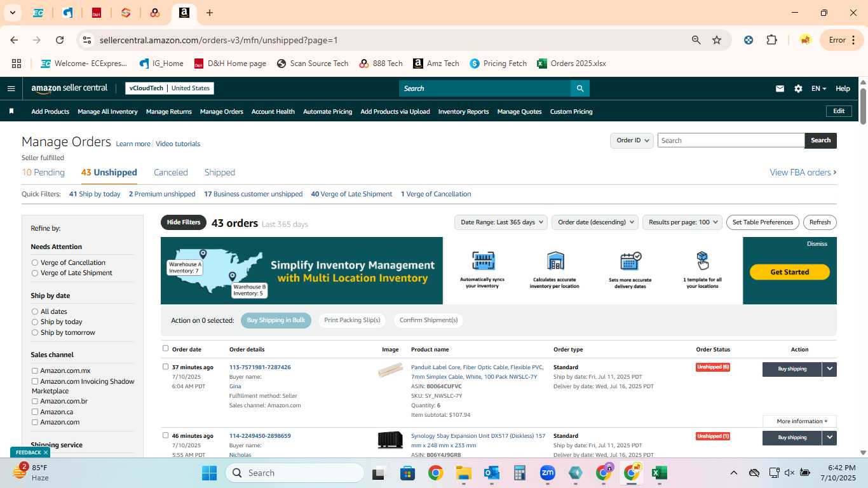Image resolution: width=868 pixels, height=488 pixels.
Task: Tick checkbox for order 113-7571981-7287426
Action: (x=166, y=367)
